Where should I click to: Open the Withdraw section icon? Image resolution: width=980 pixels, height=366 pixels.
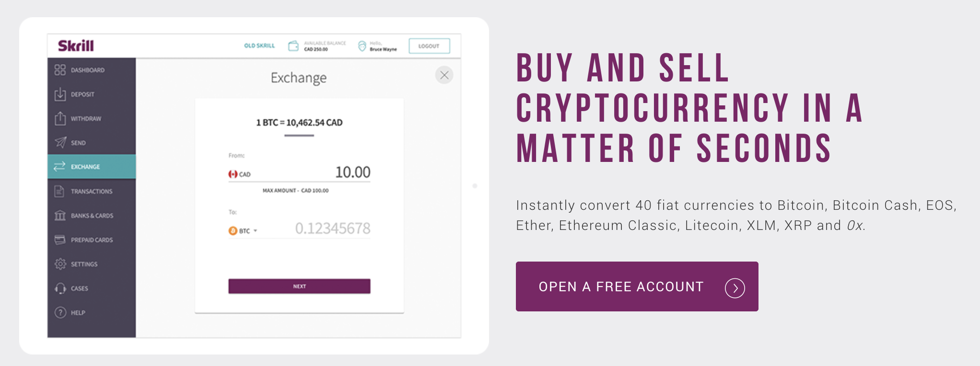59,118
